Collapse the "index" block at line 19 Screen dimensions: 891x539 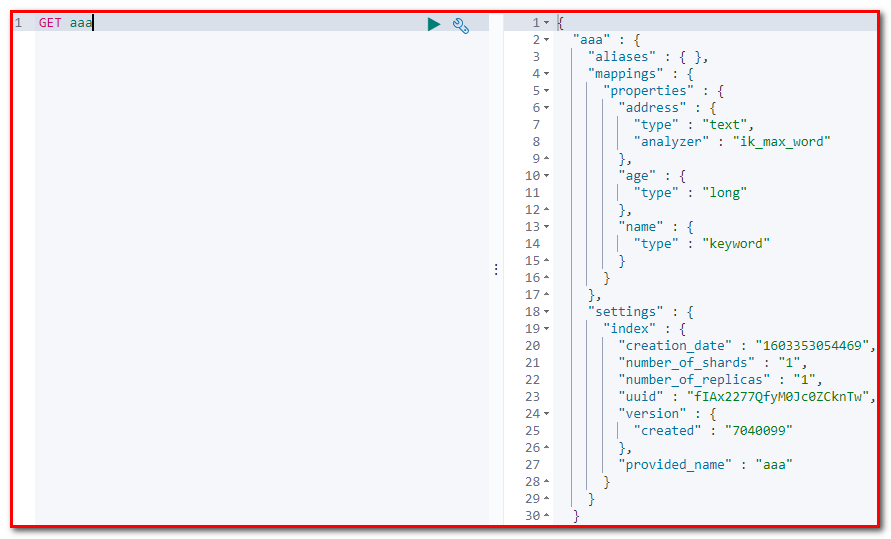pyautogui.click(x=547, y=329)
